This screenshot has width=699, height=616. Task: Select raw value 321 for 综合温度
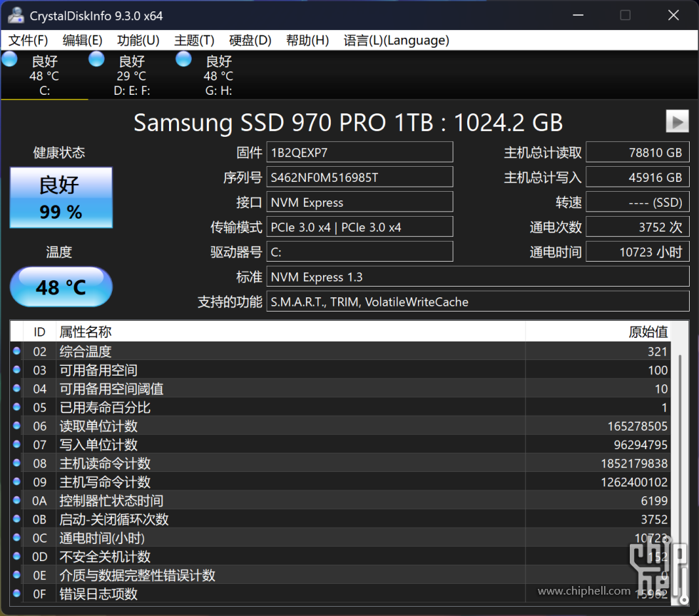657,351
